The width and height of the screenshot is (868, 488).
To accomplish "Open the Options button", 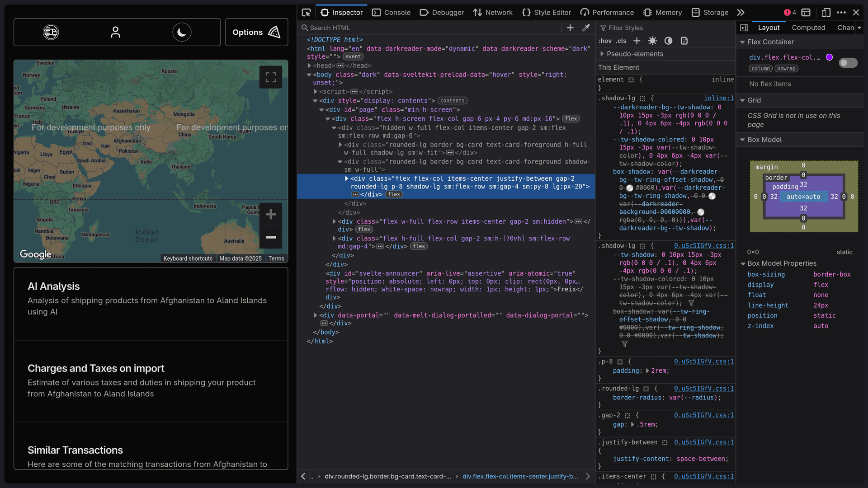I will [256, 32].
